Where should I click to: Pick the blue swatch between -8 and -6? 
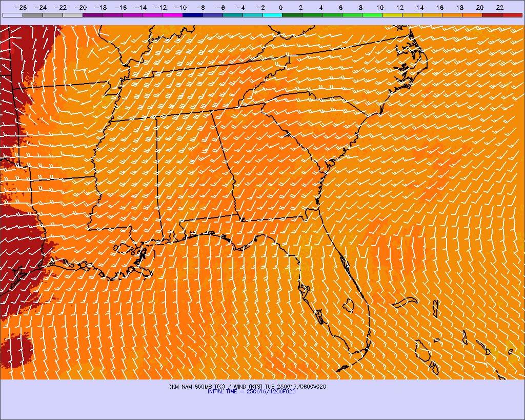tap(213, 15)
